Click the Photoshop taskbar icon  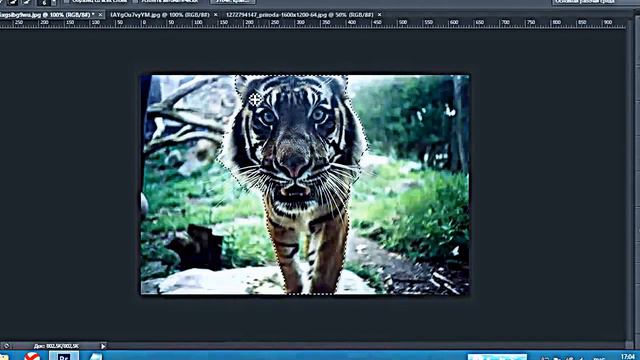pos(64,356)
